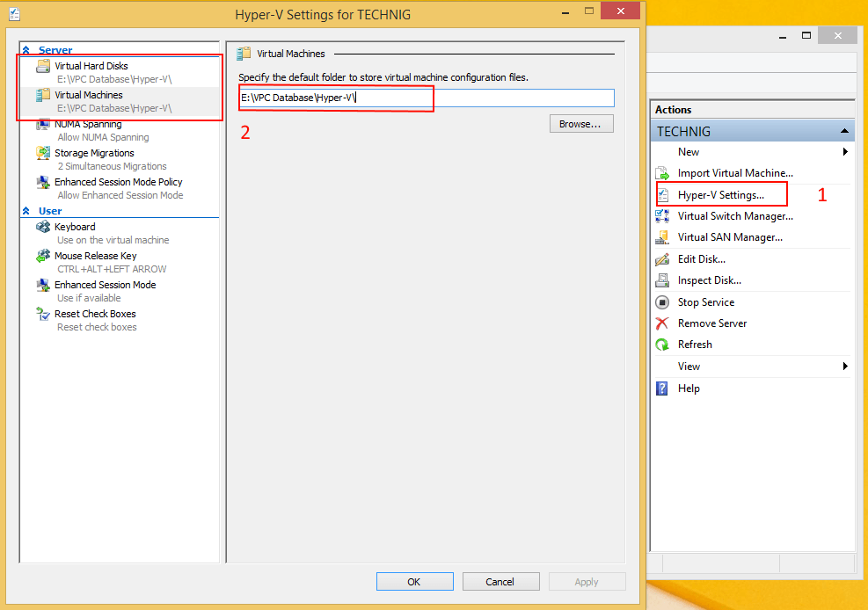This screenshot has height=610, width=868.
Task: Click the Virtual SAN Manager icon
Action: tap(661, 236)
